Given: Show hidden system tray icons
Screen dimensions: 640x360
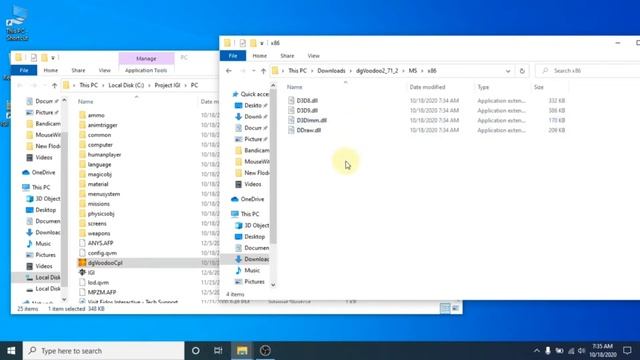Looking at the screenshot, I should point(536,351).
